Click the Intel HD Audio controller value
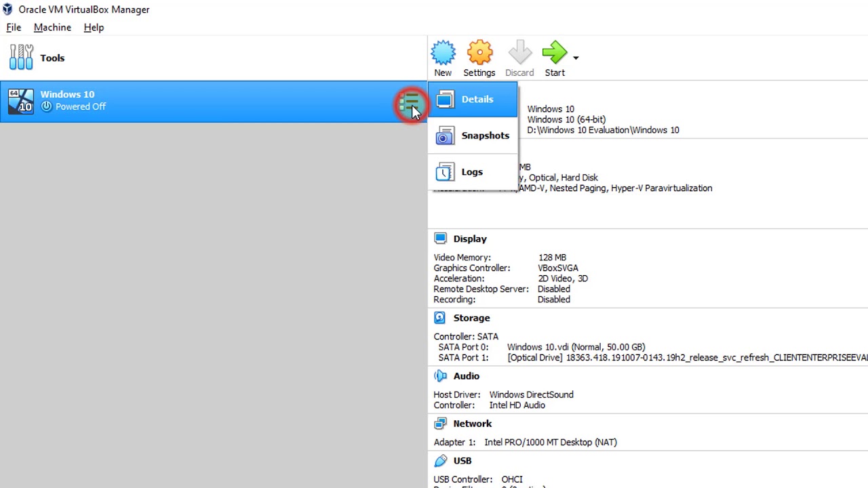Image resolution: width=868 pixels, height=488 pixels. [517, 405]
